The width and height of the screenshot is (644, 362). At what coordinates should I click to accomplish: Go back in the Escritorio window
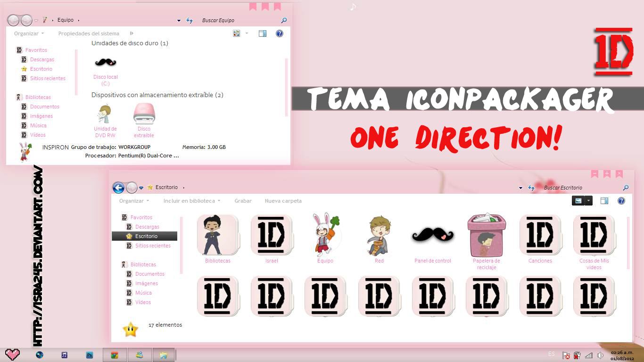pos(118,188)
